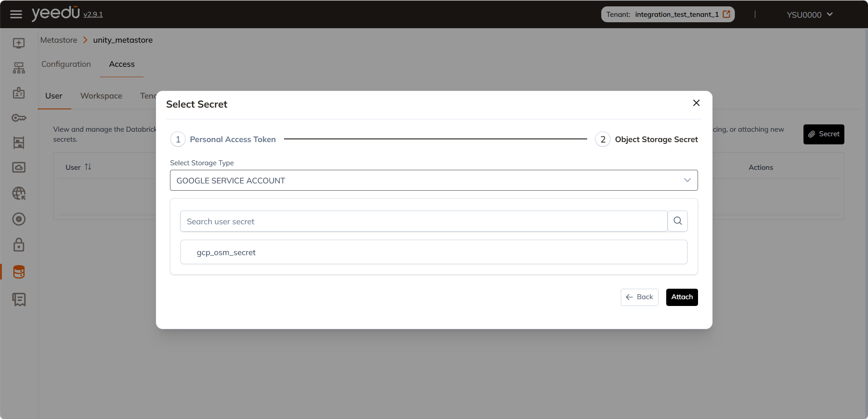Click the hamburger menu icon
Screen dimensions: 868x419
(16, 15)
